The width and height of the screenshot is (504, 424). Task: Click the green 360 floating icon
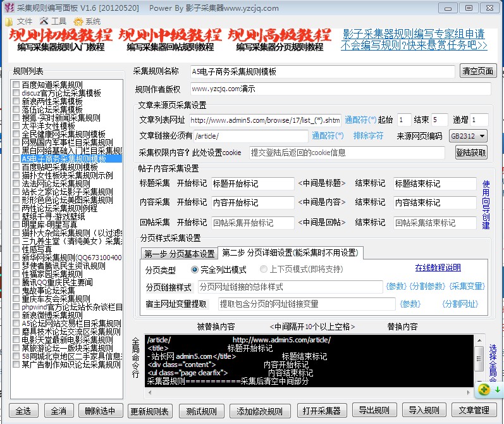484,389
